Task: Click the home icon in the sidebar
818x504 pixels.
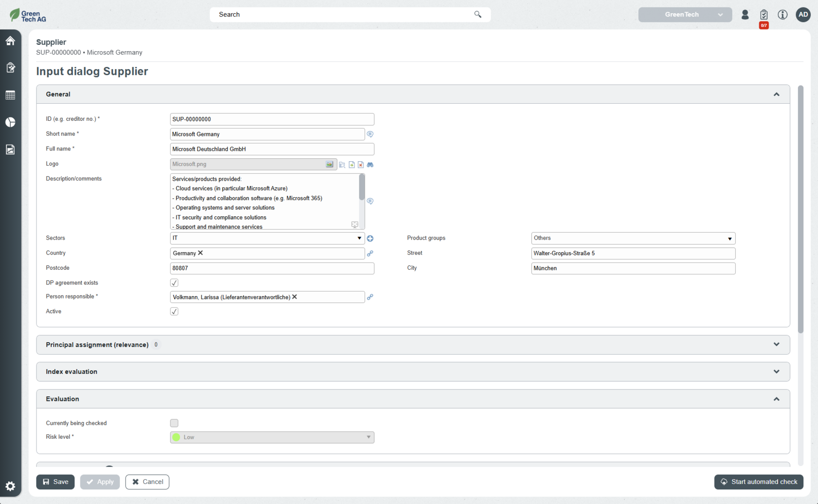Action: 10,41
